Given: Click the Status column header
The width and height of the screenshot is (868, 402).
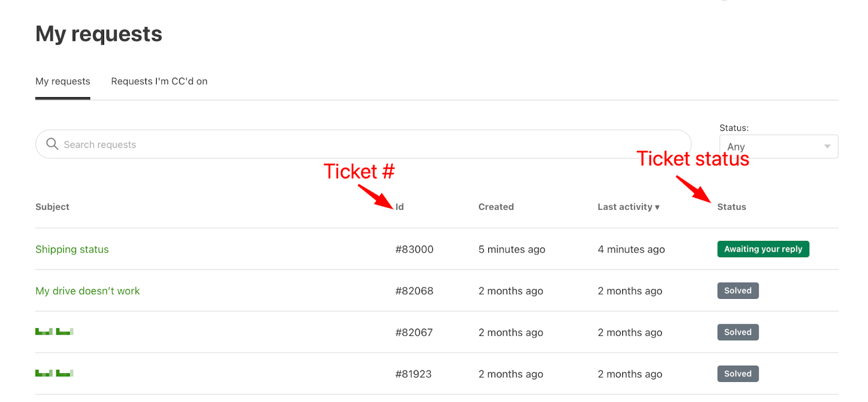Looking at the screenshot, I should click(x=731, y=207).
